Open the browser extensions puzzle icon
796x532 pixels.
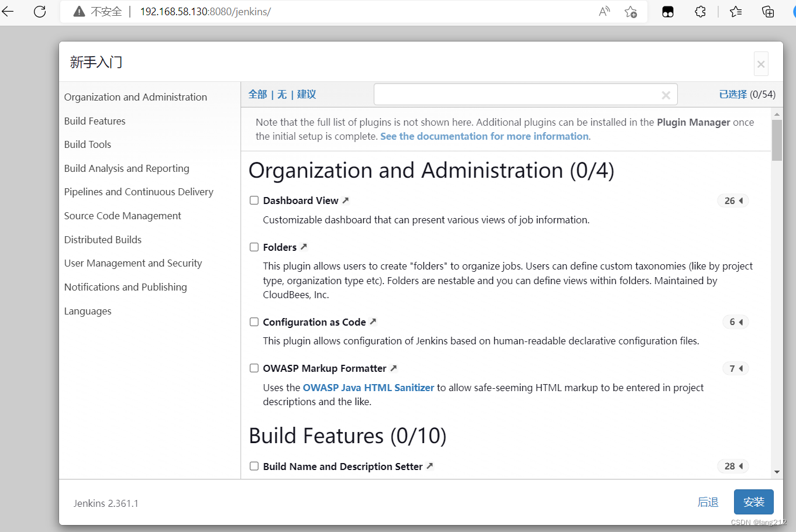pyautogui.click(x=700, y=12)
